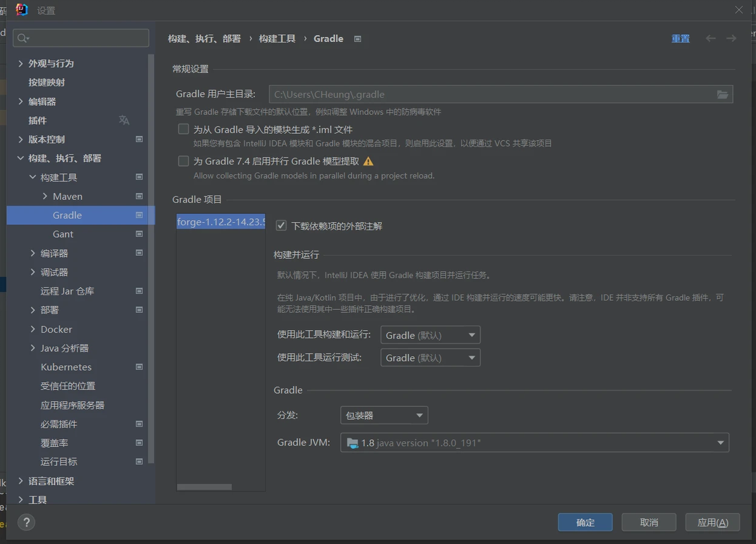Screen dimensions: 756x544
Task: Click the breadcrumb project icon after Gradle title
Action: (x=358, y=39)
